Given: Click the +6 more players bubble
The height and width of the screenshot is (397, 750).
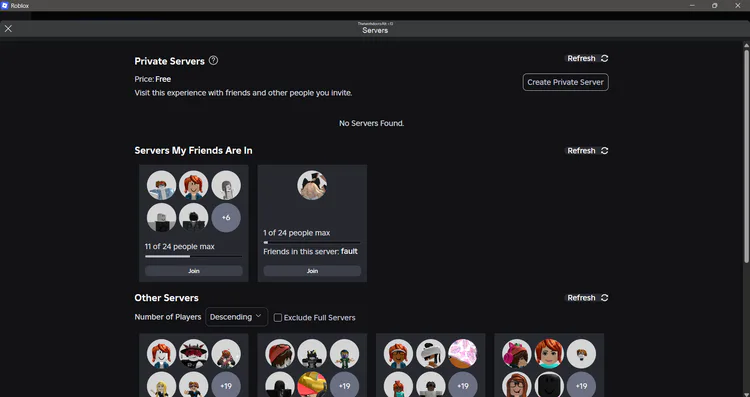Looking at the screenshot, I should 226,218.
